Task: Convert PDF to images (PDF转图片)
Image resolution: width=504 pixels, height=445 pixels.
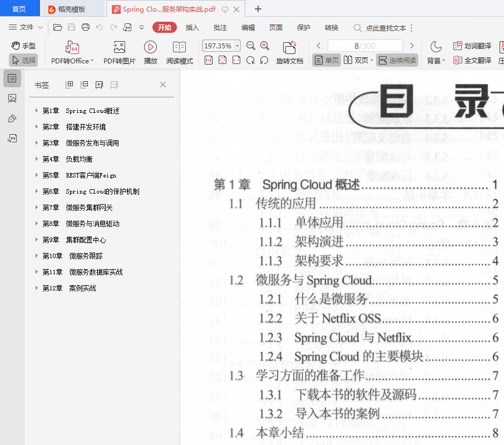Action: tap(119, 52)
